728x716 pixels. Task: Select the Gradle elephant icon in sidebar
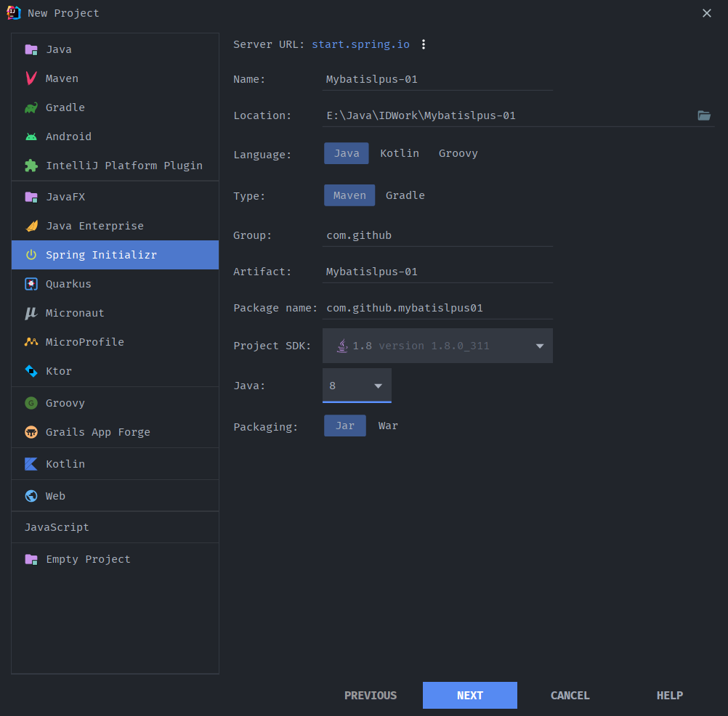click(x=31, y=107)
